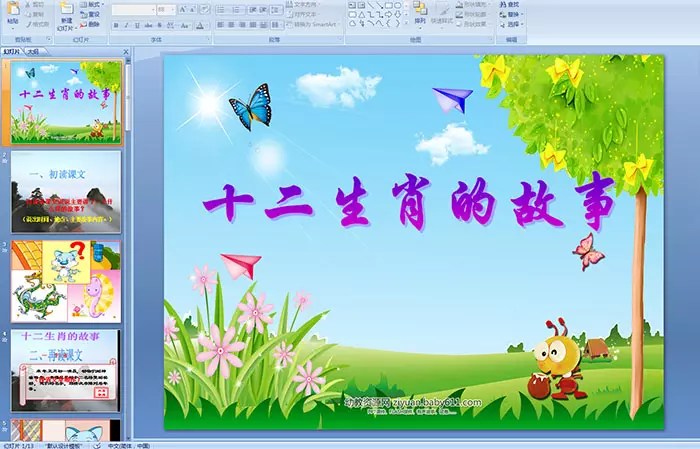Viewport: 700px width, 449px height.
Task: Toggle Justify text alignment
Action: (253, 25)
